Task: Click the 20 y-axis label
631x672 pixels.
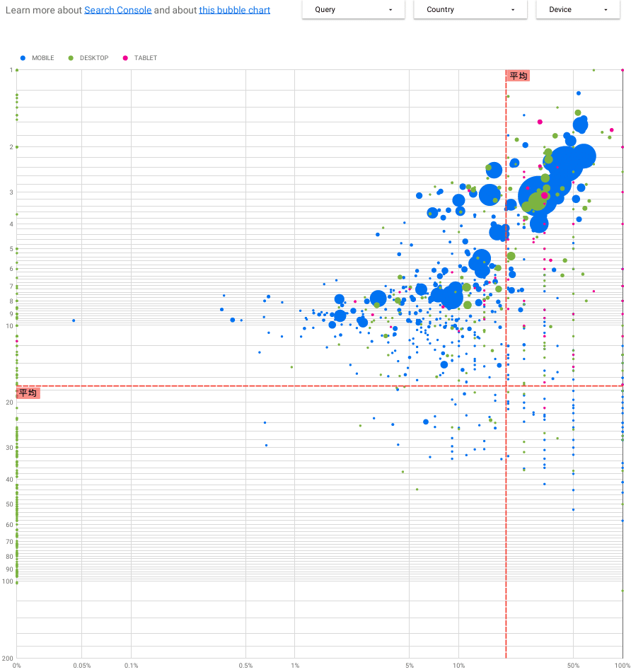Action: 9,402
